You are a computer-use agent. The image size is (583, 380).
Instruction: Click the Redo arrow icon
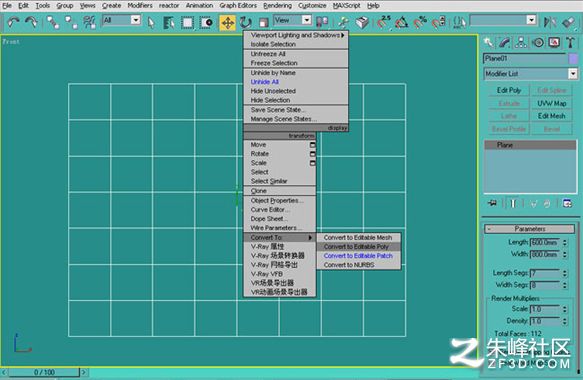pos(31,22)
